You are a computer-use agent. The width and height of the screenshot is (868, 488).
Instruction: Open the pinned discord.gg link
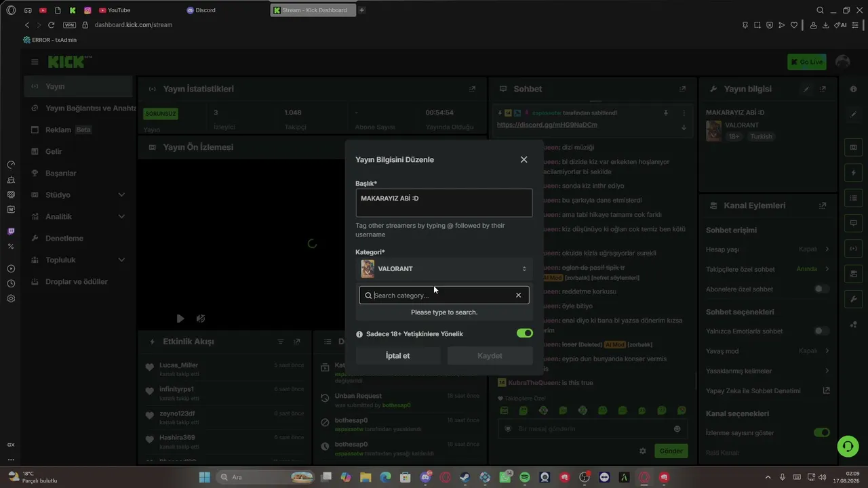click(x=547, y=125)
